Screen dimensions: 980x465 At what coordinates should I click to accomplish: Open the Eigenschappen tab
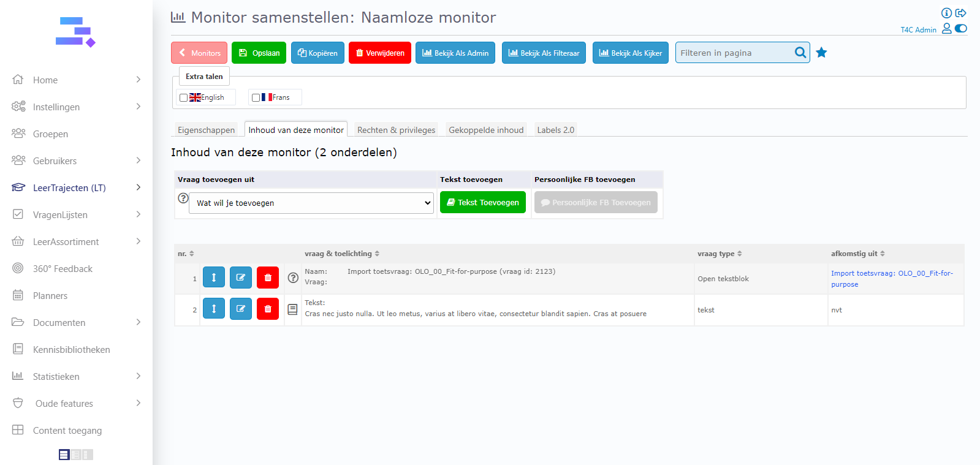tap(206, 130)
